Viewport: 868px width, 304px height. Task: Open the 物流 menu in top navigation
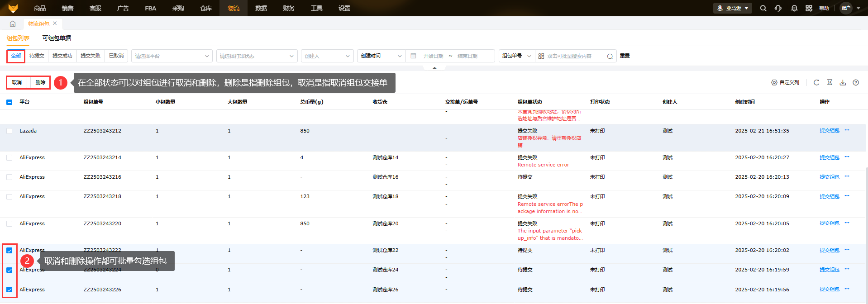click(234, 8)
